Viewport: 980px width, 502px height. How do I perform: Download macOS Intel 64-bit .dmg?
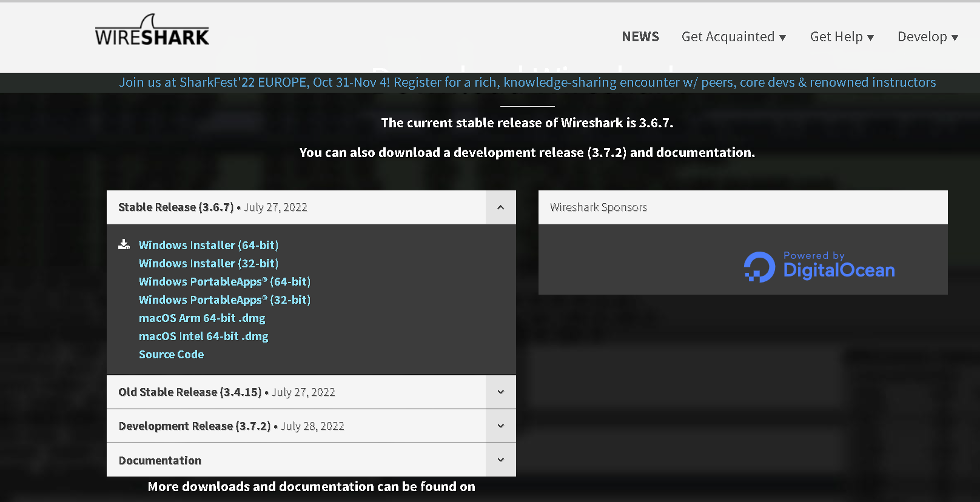click(203, 336)
